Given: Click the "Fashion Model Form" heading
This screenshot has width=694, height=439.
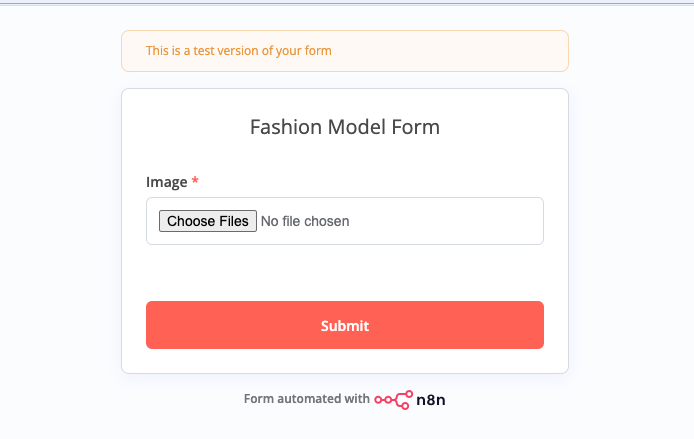Looking at the screenshot, I should [x=345, y=128].
